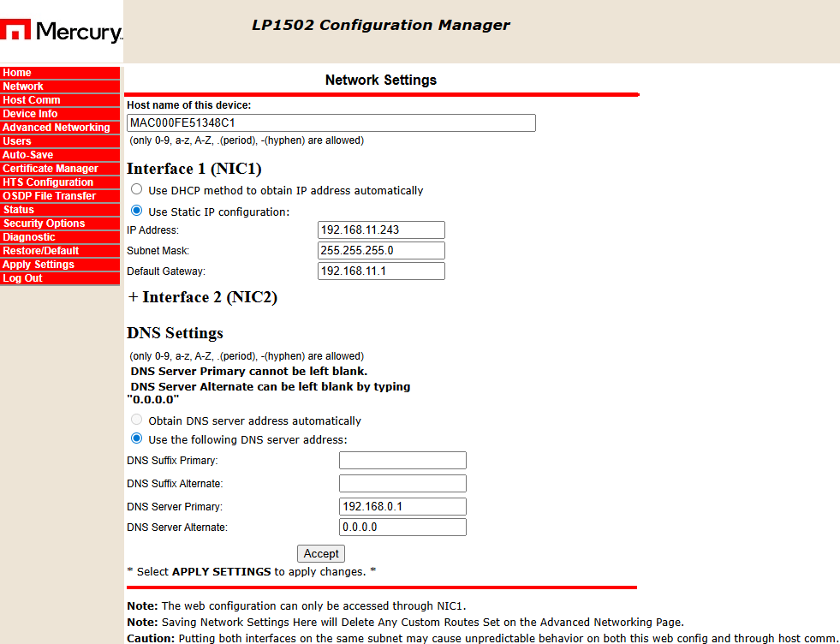Click 'DNS Server Primary cannot be left blank.' text
This screenshot has height=644, width=840.
pyautogui.click(x=249, y=372)
